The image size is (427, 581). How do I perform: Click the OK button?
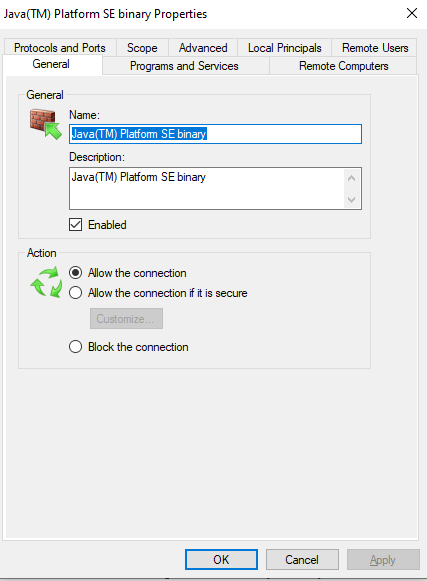[221, 560]
